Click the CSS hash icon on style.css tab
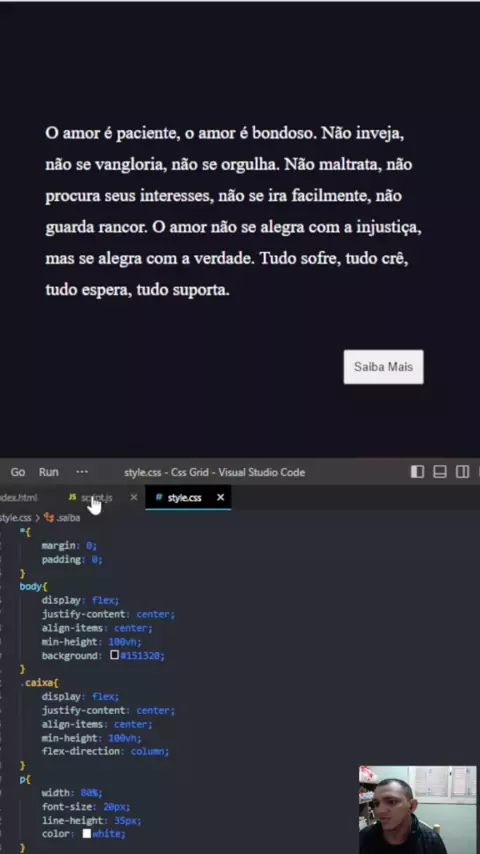This screenshot has width=480, height=854. tap(159, 497)
